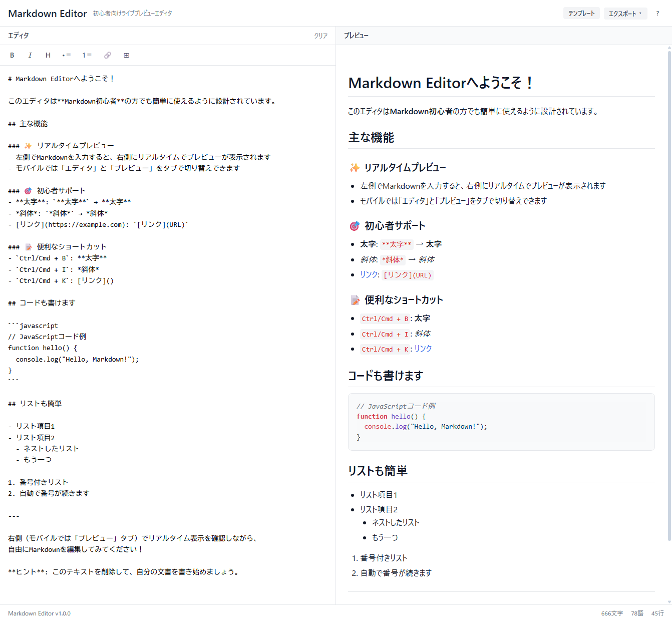672x621 pixels.
Task: Insert numbered list from toolbar
Action: coord(87,55)
